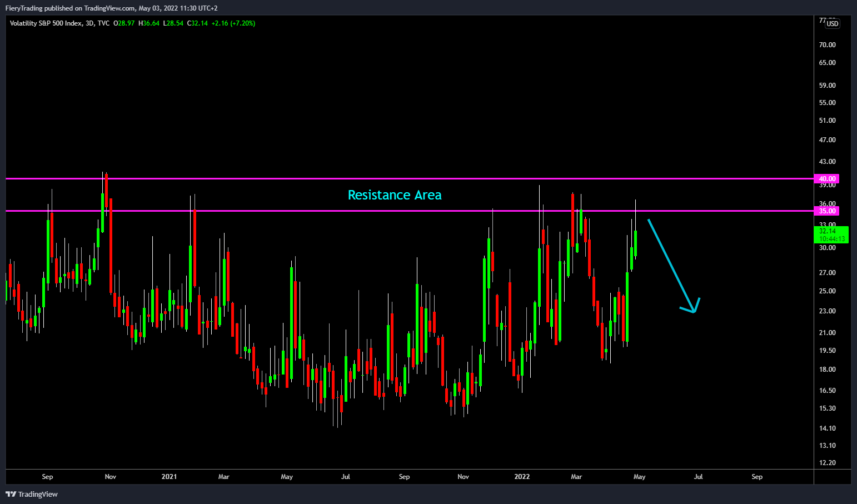The height and width of the screenshot is (504, 857).
Task: Click the TVC exchange label in legend
Action: (103, 23)
